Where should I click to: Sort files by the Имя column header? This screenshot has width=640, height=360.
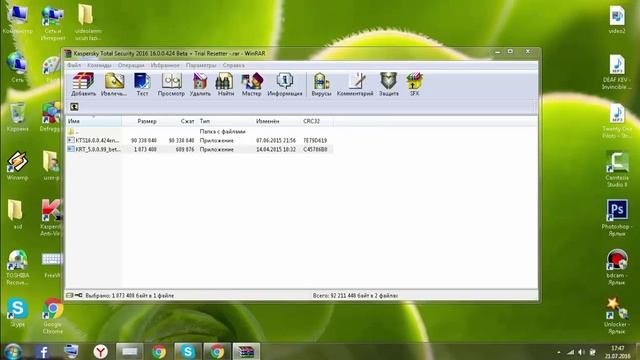pos(94,121)
